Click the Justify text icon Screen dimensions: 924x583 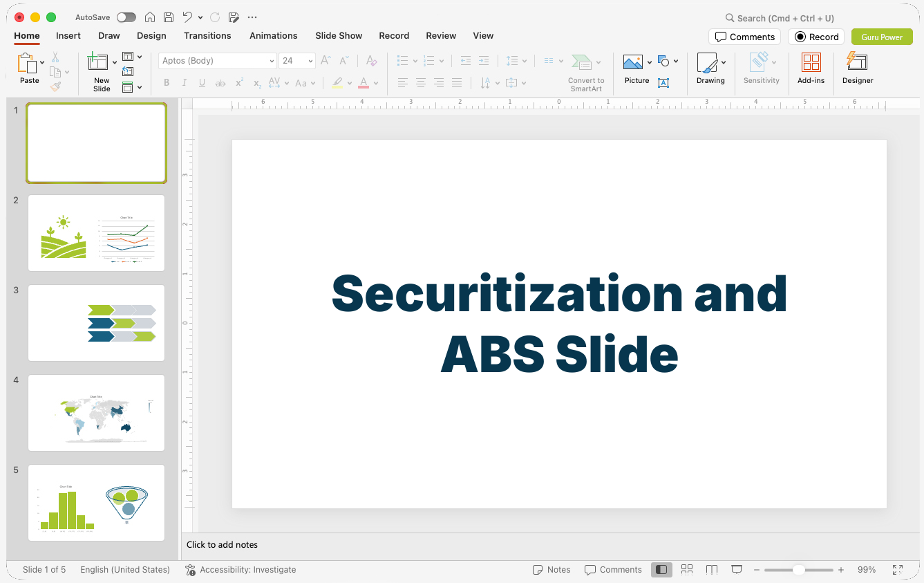click(x=457, y=83)
